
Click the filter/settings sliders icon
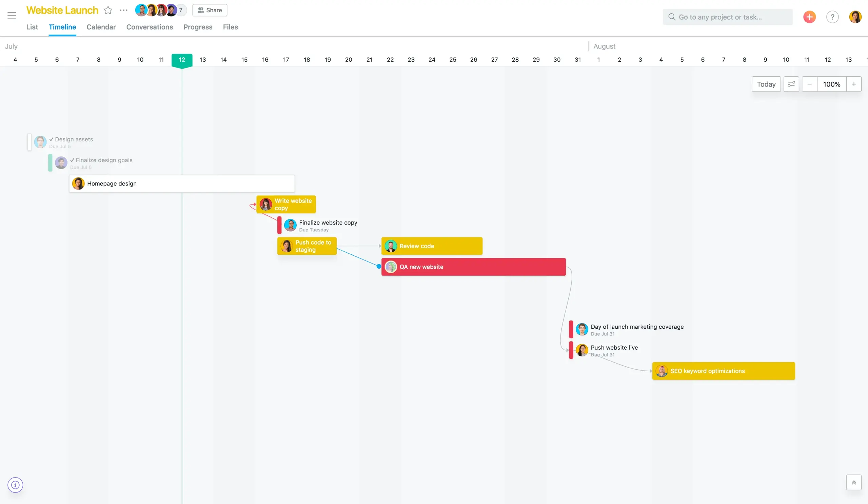pos(791,84)
